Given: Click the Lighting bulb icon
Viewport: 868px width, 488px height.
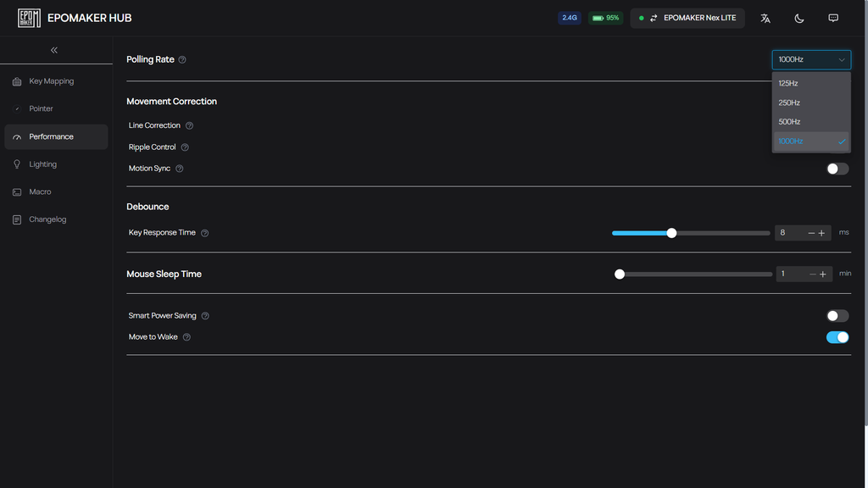Looking at the screenshot, I should 17,164.
